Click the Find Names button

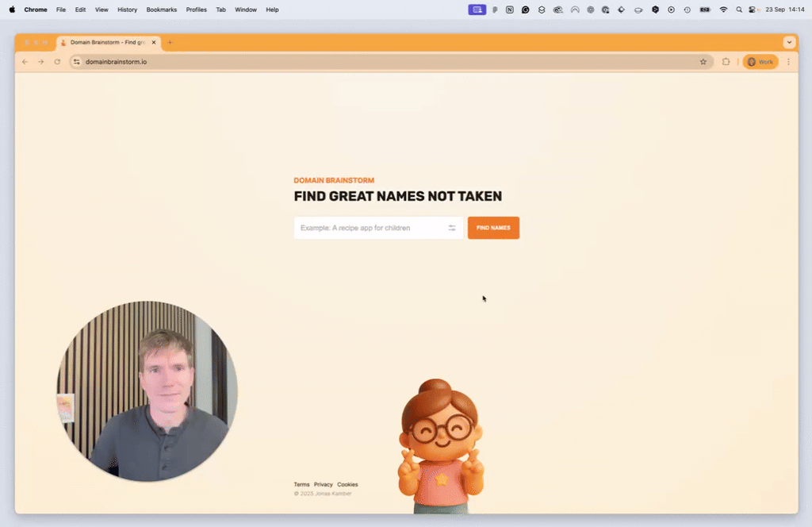pos(493,228)
